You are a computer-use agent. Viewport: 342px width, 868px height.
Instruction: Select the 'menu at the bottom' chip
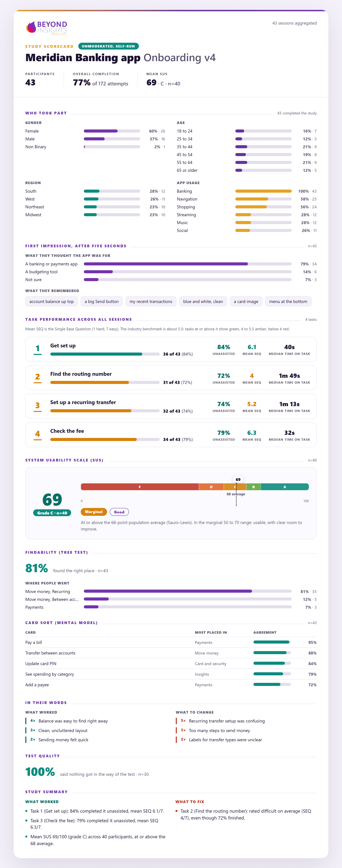pyautogui.click(x=288, y=302)
